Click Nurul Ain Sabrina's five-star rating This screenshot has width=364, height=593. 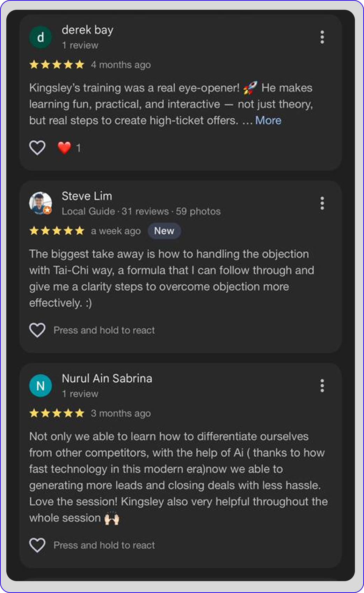[57, 413]
